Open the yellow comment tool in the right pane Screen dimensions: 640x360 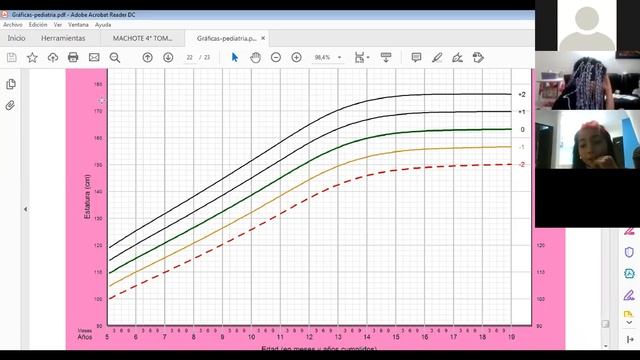point(629,314)
